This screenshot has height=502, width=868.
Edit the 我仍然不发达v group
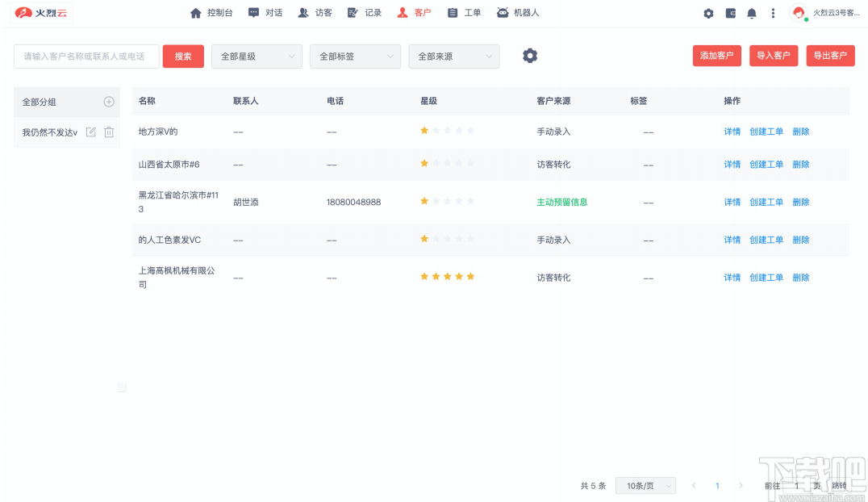91,132
